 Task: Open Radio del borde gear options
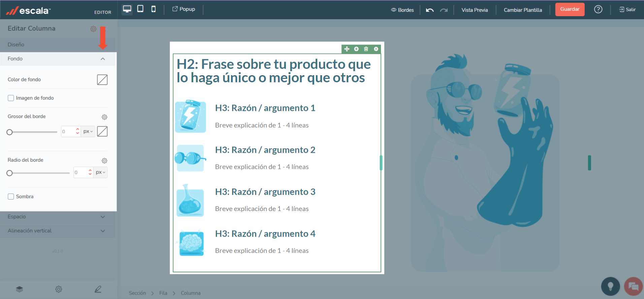point(104,160)
